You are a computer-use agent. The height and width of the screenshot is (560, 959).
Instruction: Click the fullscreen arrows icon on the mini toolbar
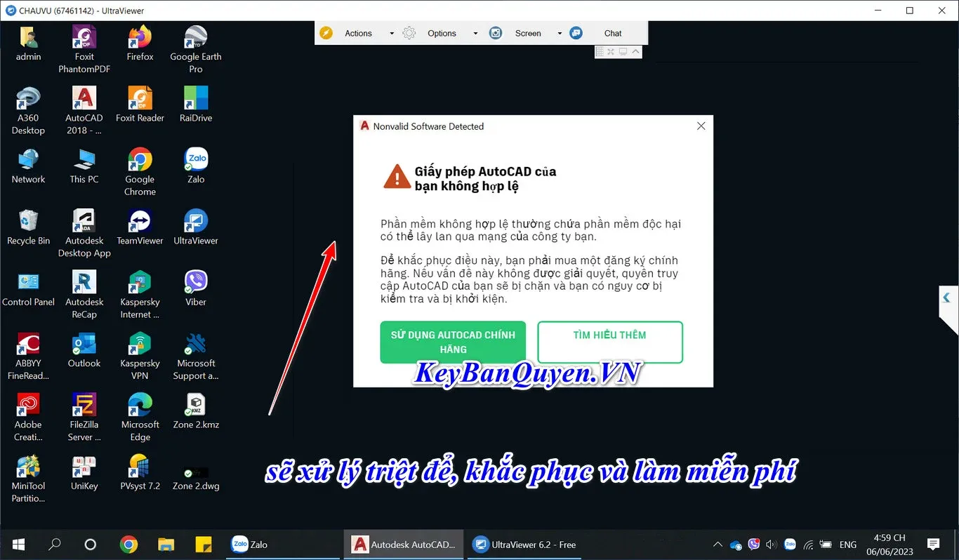coord(611,51)
